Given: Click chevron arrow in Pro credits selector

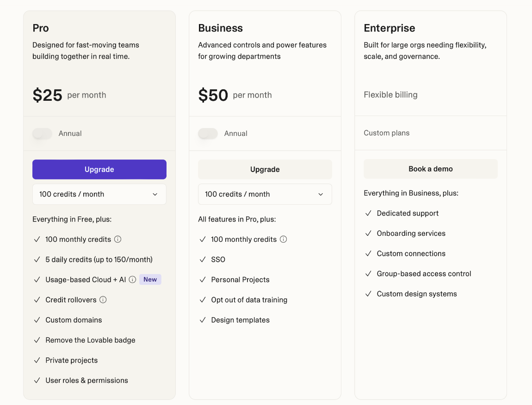Looking at the screenshot, I should point(155,194).
